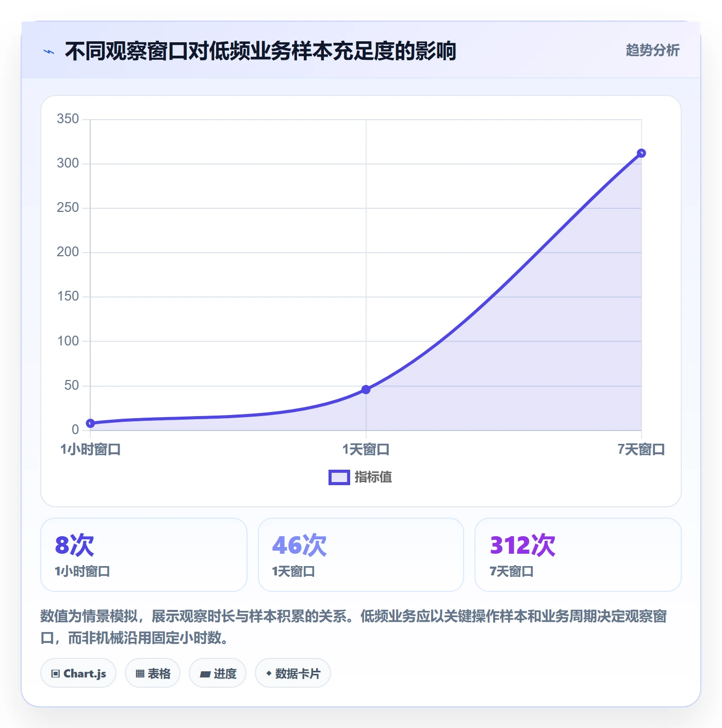Click the title 不同观察窗口对低频业务样本充足度的影响
This screenshot has width=722, height=728.
click(x=260, y=51)
